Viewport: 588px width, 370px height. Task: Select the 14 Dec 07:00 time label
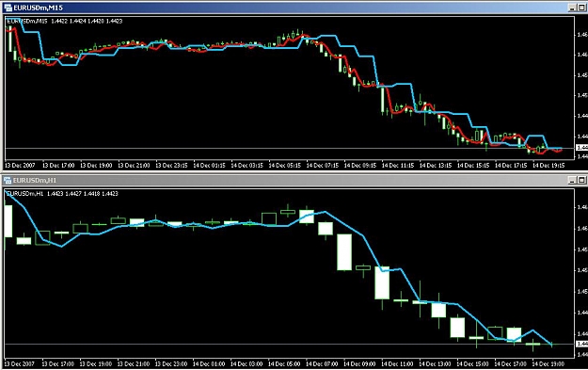(322, 363)
